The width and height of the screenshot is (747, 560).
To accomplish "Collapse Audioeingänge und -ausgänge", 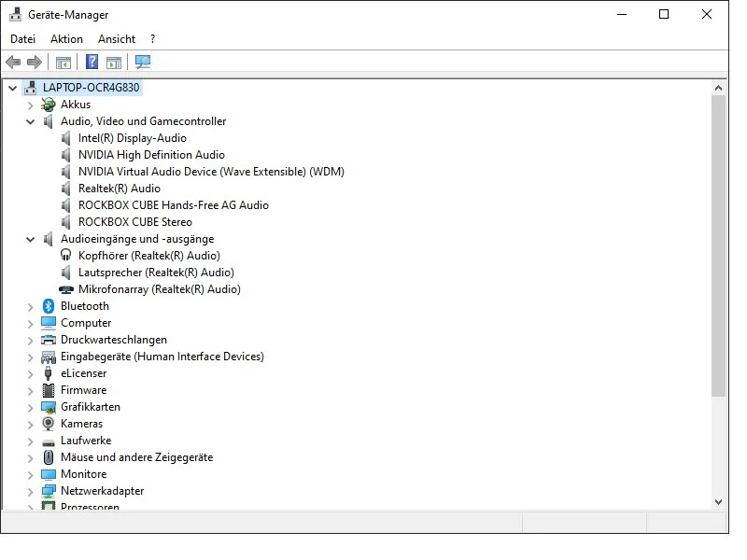I will pos(31,239).
